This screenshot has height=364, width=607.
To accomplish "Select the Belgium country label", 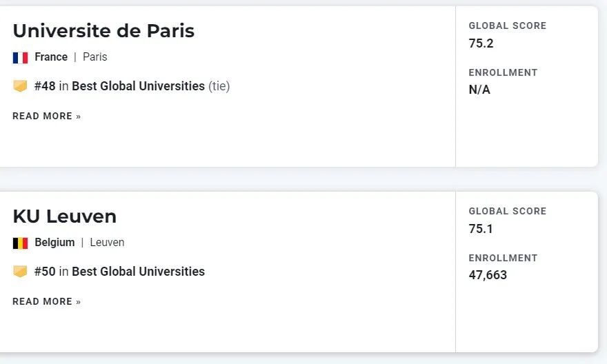I will pyautogui.click(x=54, y=243).
